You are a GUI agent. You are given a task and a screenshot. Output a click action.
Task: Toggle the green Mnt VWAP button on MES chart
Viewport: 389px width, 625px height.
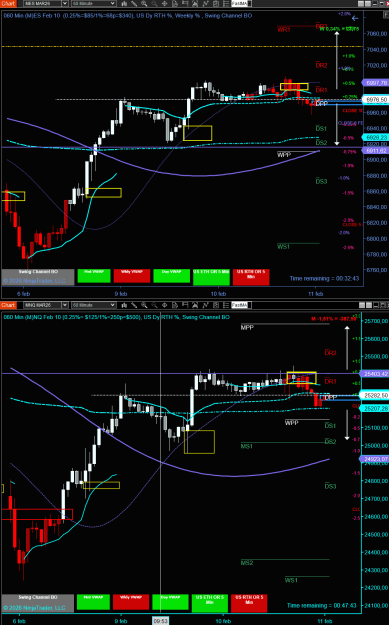point(94,276)
